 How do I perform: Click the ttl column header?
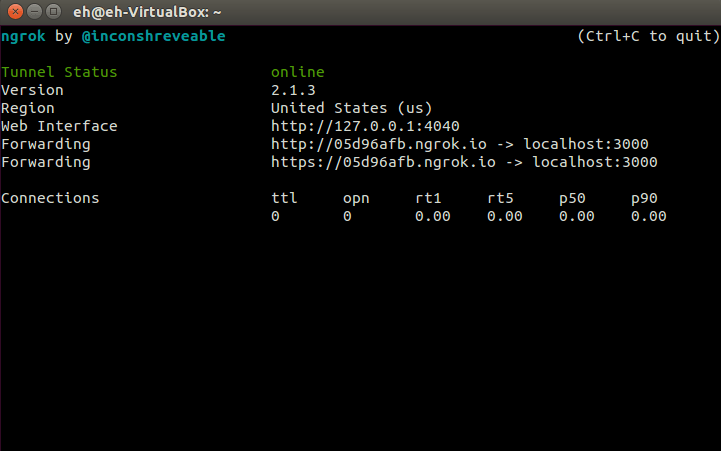click(284, 198)
